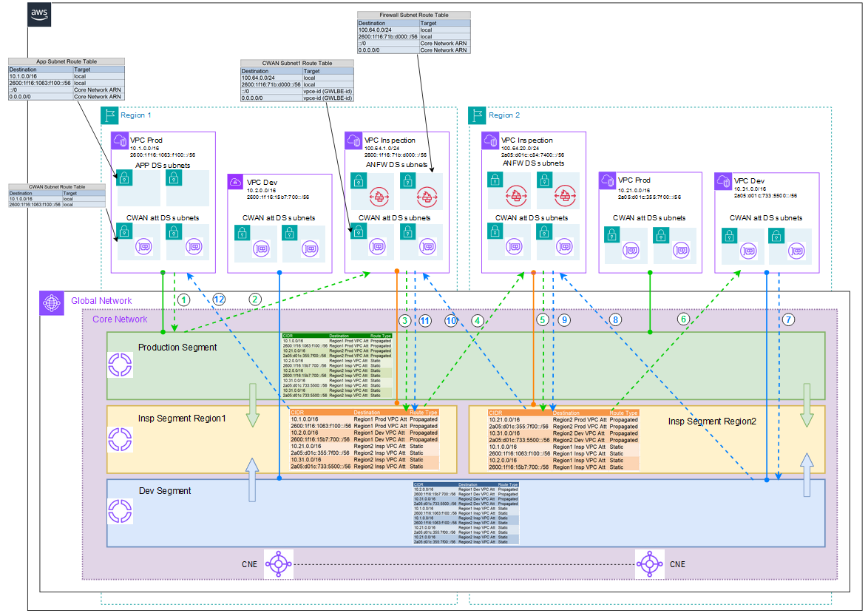Select the Firewall Subnet Route Table header

413,14
